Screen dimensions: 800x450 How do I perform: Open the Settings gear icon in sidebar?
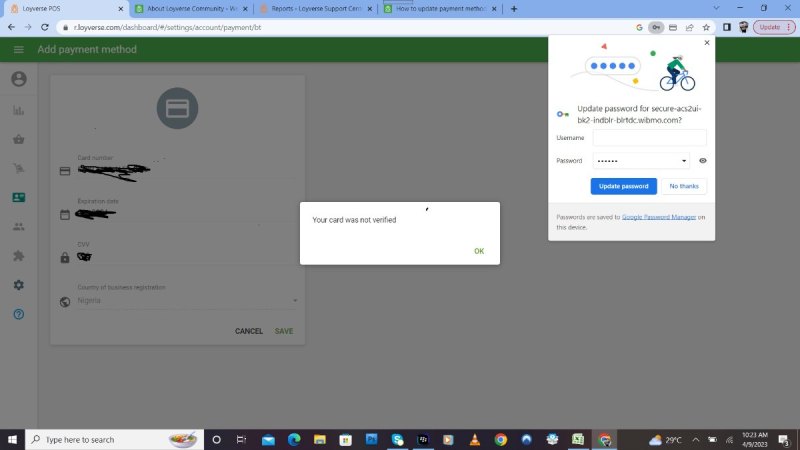(18, 285)
